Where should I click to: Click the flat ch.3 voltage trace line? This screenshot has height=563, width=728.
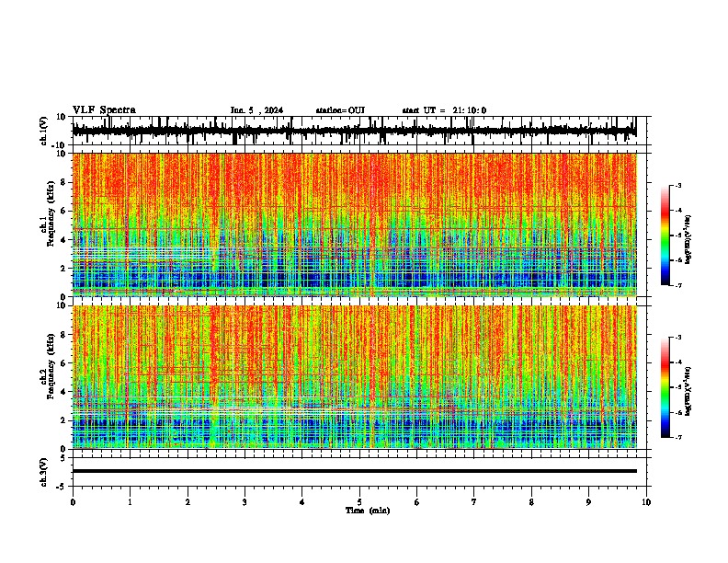pyautogui.click(x=354, y=471)
